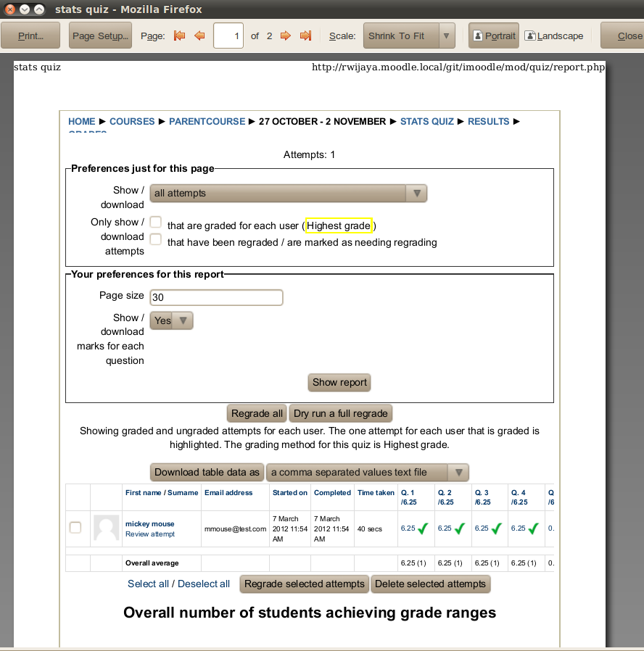Open mickey mouse user profile link
The width and height of the screenshot is (644, 651).
click(150, 524)
